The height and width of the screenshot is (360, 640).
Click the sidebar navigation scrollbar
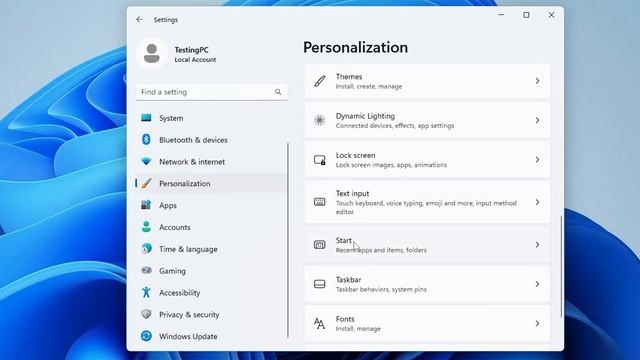coord(288,240)
